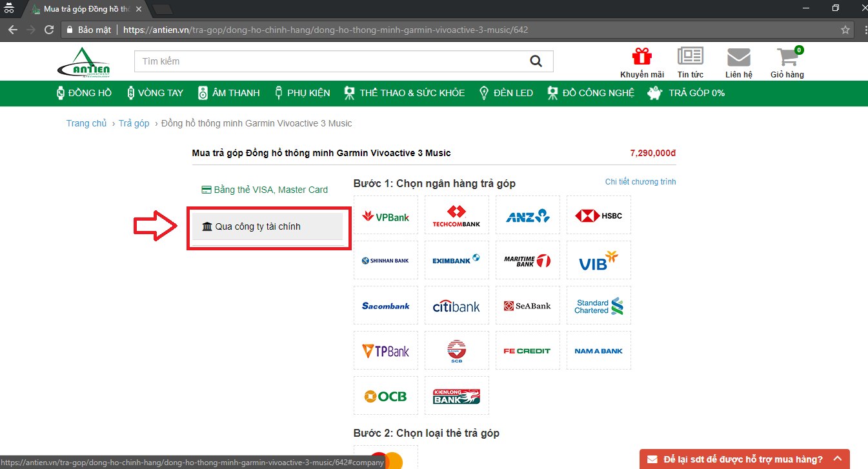
Task: Click the Liên hệ envelope icon
Action: click(738, 58)
